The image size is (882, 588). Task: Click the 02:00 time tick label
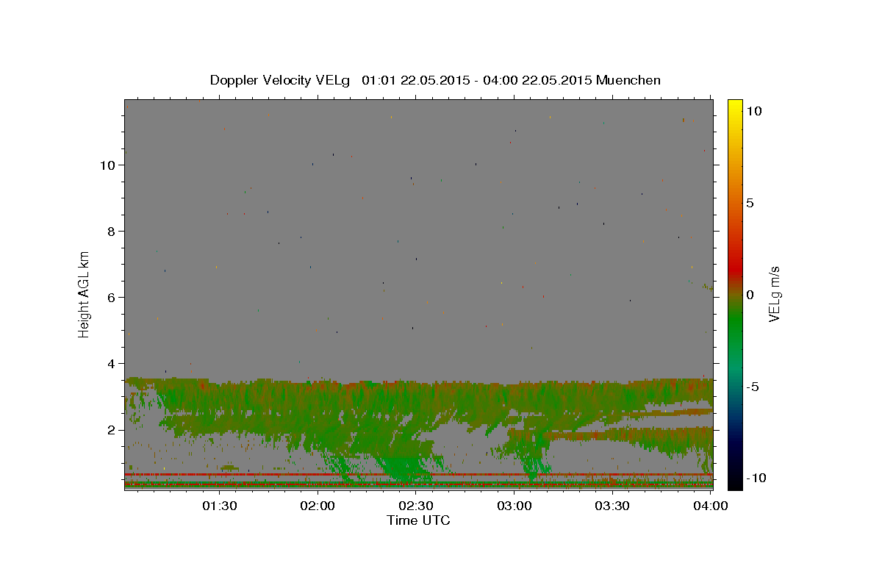tap(318, 506)
